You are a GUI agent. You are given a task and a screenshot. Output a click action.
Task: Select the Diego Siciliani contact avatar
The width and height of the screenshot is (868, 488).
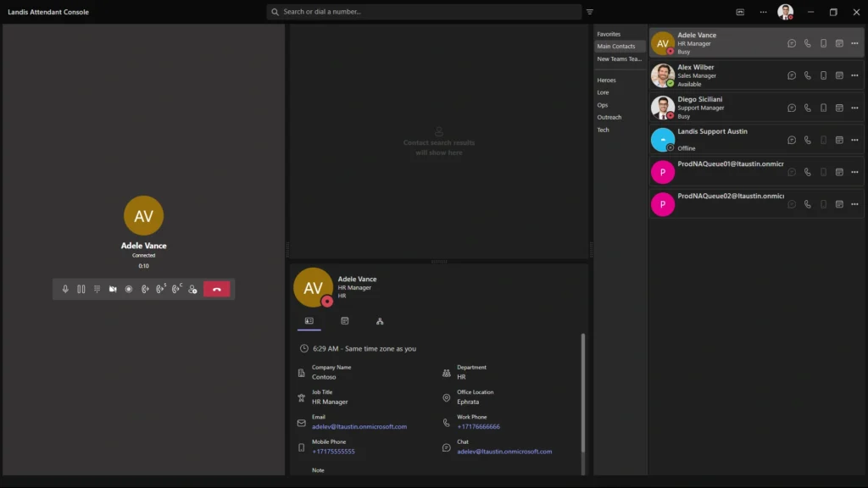(x=663, y=108)
